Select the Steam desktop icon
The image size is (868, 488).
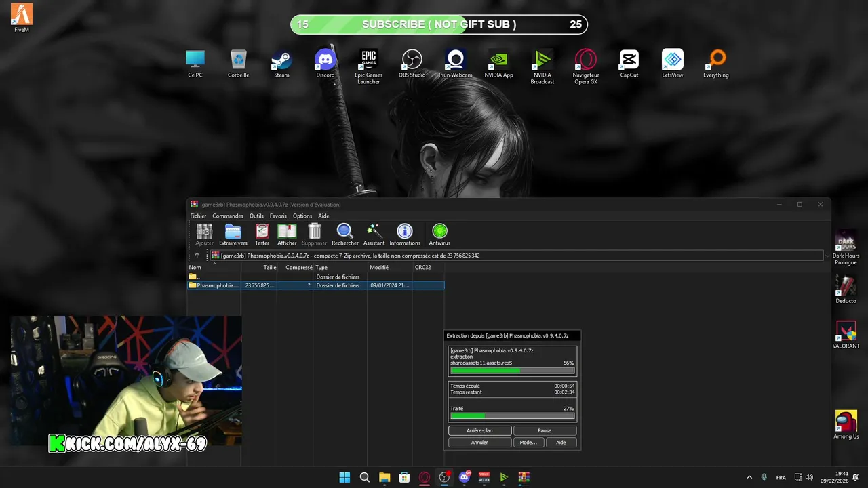pyautogui.click(x=281, y=64)
